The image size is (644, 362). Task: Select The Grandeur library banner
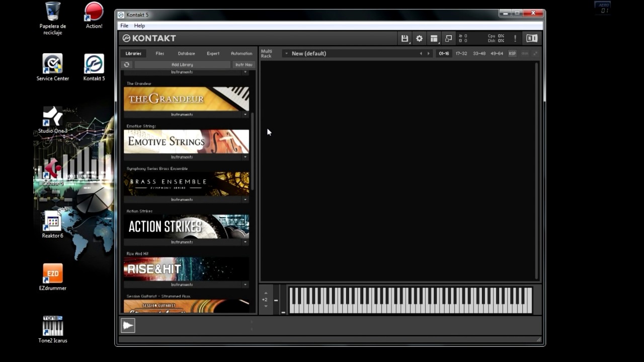coord(186,99)
